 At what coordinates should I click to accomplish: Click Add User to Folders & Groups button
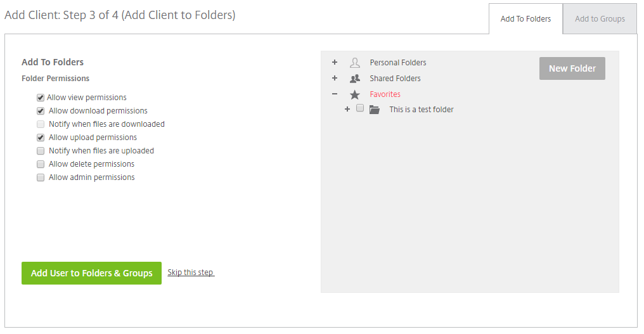[x=91, y=273]
